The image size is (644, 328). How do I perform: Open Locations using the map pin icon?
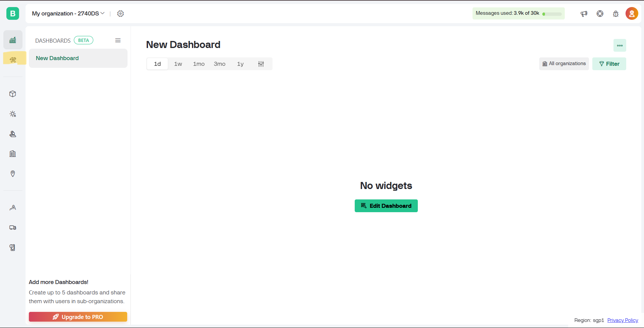13,174
